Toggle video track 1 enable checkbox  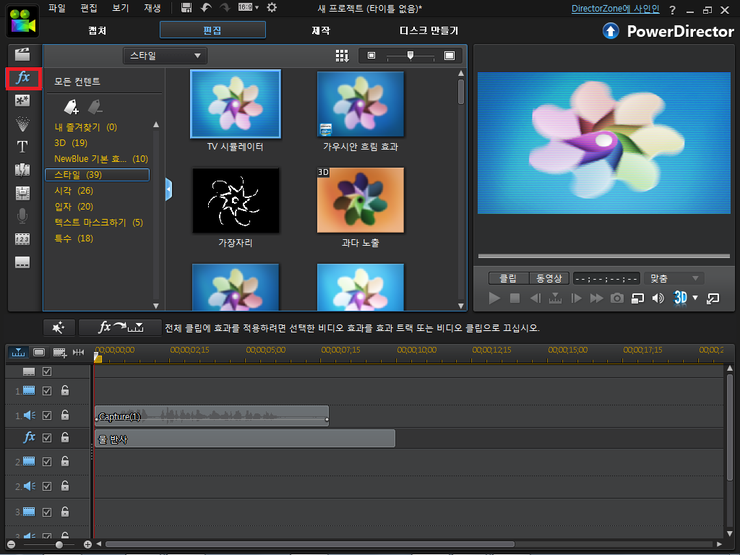click(47, 391)
